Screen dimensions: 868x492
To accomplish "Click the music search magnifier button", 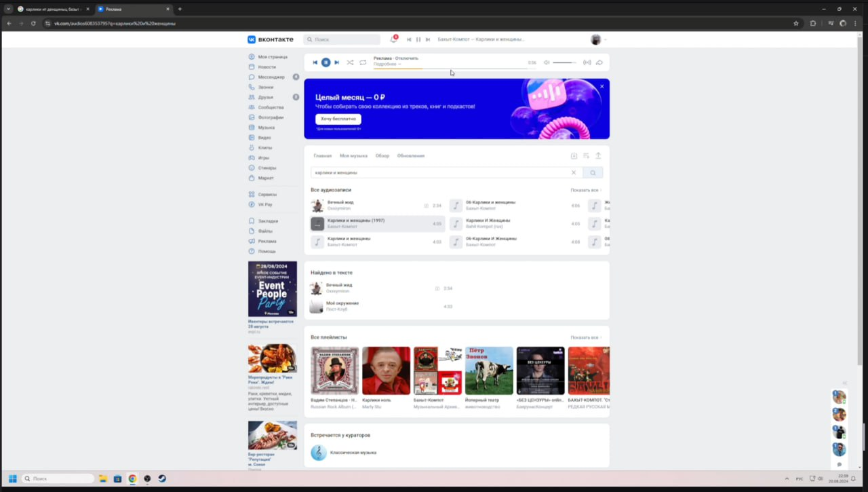I will 593,172.
